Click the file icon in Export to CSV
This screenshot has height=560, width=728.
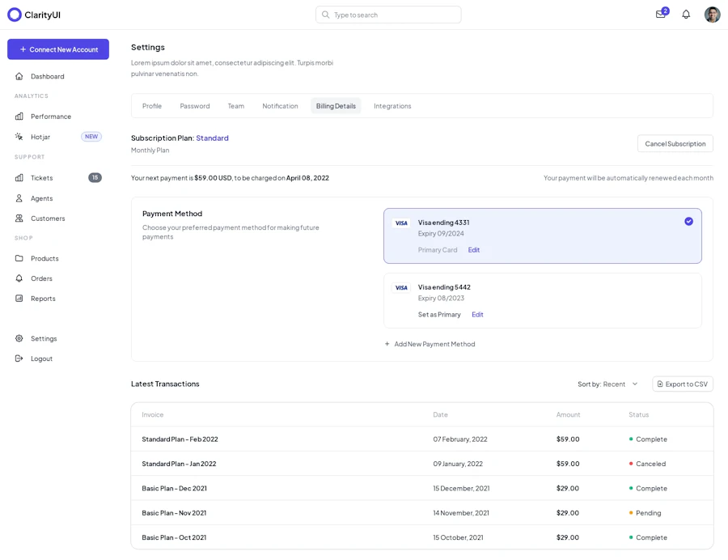660,384
